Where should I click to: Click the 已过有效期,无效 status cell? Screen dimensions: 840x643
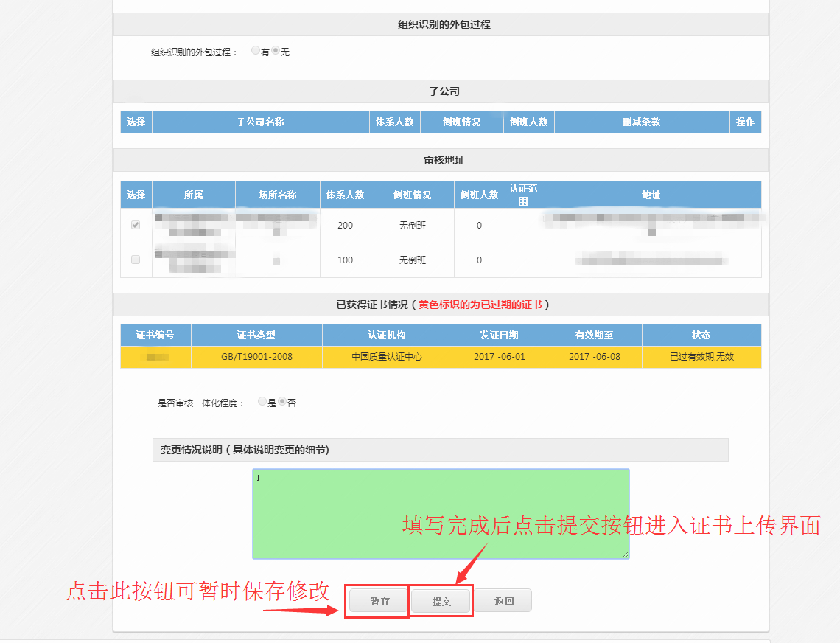701,357
